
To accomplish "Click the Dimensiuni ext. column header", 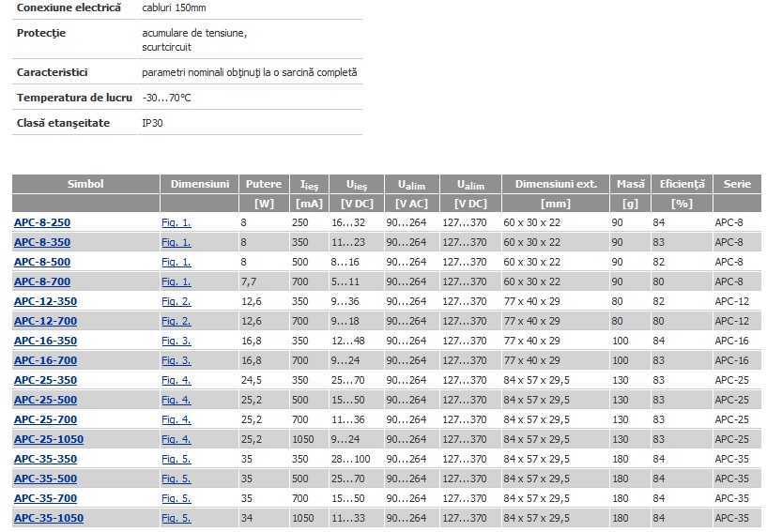I will 556,184.
